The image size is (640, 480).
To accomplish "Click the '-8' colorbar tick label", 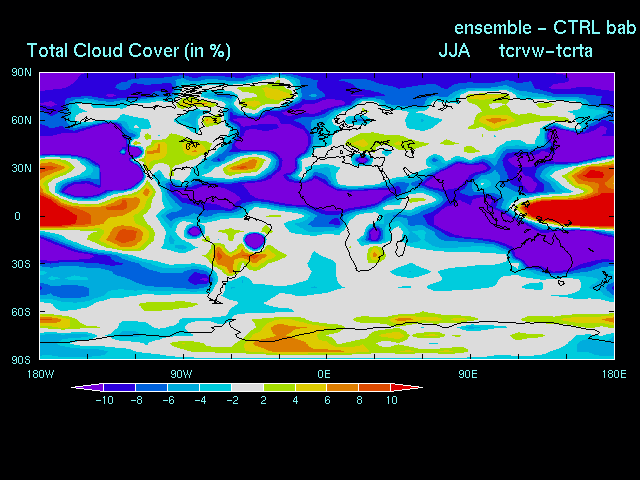I will (x=137, y=400).
